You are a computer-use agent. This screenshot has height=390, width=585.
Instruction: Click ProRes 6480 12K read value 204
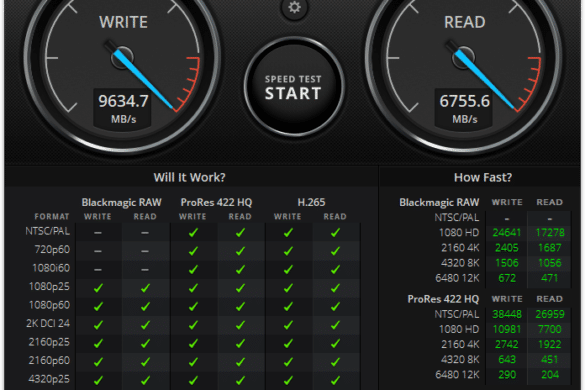[550, 375]
